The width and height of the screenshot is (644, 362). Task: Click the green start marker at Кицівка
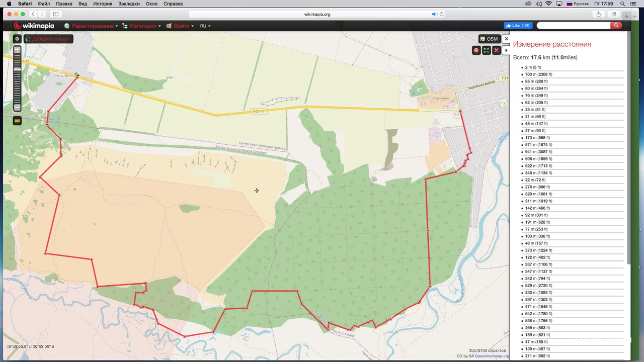coord(77,75)
